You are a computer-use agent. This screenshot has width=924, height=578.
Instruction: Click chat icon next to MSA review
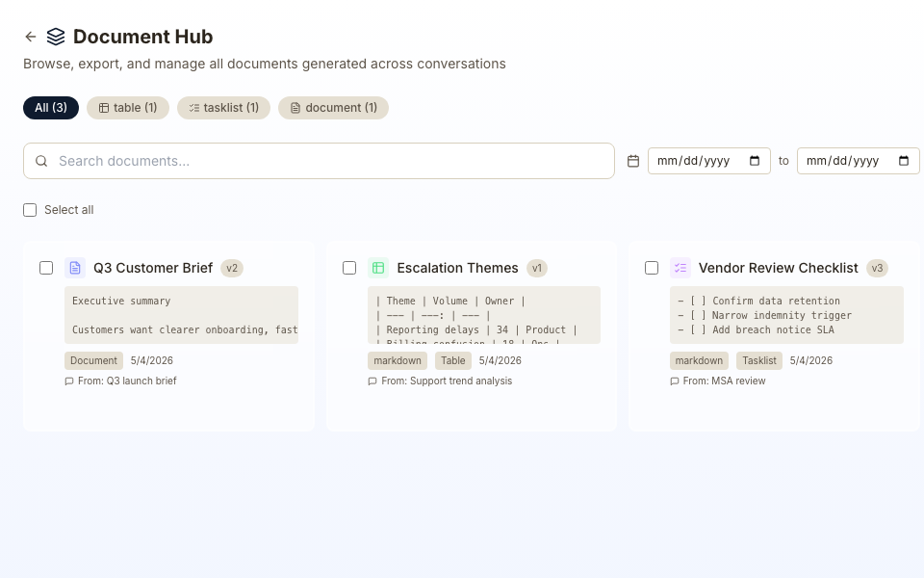coord(674,381)
